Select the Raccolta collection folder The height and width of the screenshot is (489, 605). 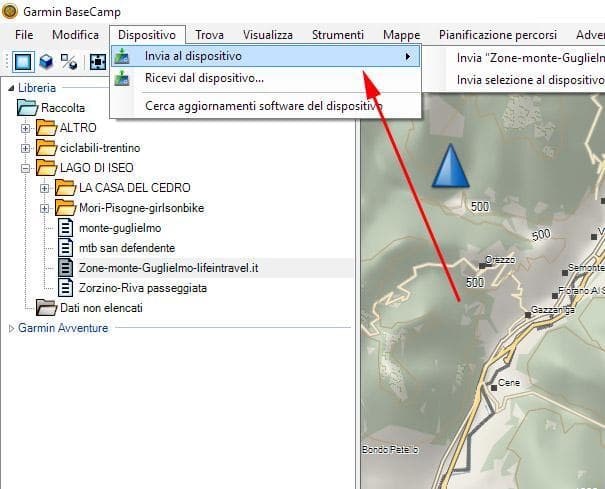point(63,108)
